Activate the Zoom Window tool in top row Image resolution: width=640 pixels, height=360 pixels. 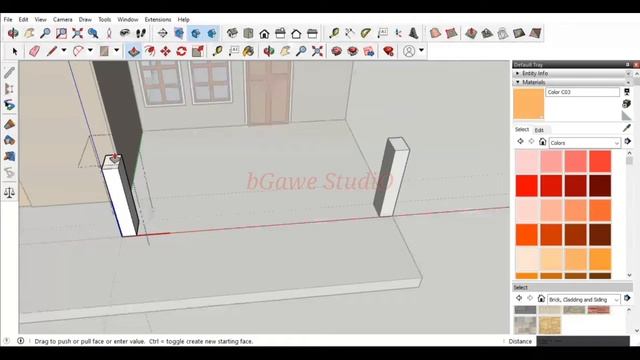tap(61, 33)
